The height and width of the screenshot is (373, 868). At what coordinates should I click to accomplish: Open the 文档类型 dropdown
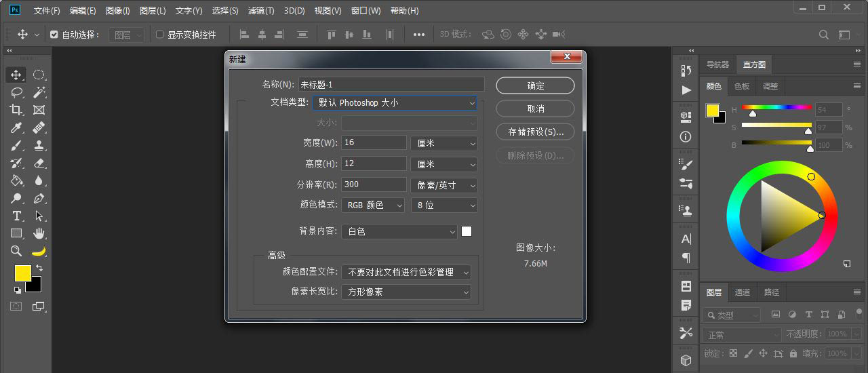[x=395, y=103]
